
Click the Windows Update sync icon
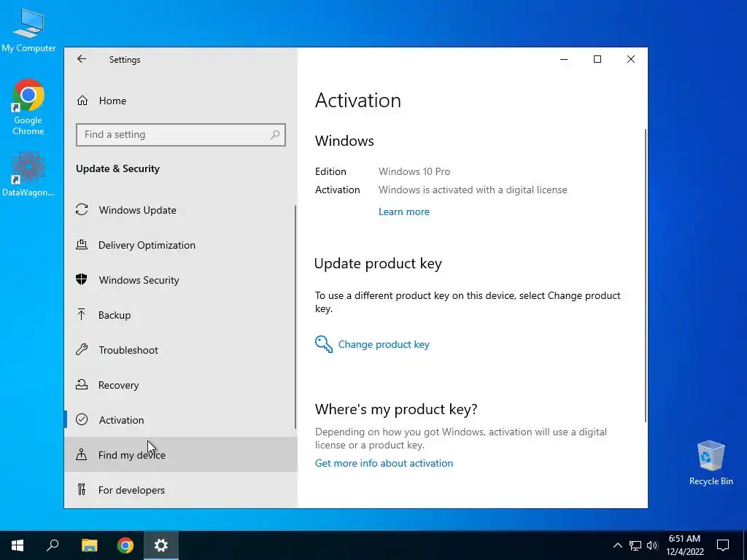(82, 209)
